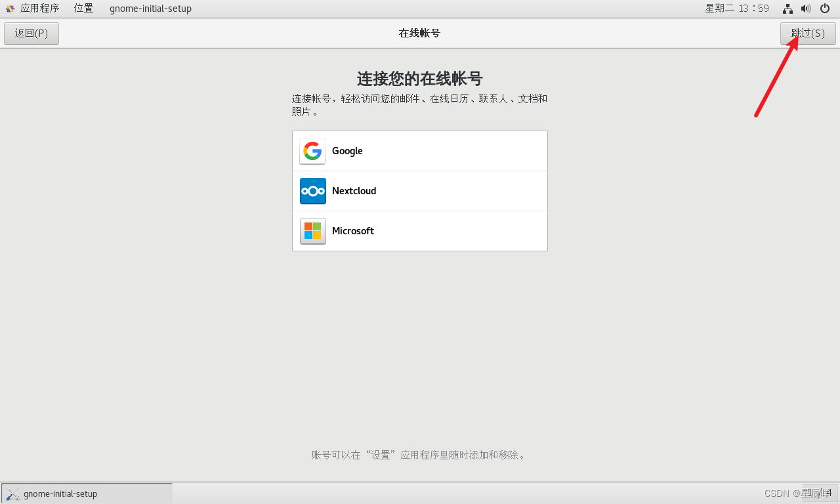This screenshot has height=504, width=840.
Task: Select the gnome-initial-setup taskbar window button
Action: point(87,493)
